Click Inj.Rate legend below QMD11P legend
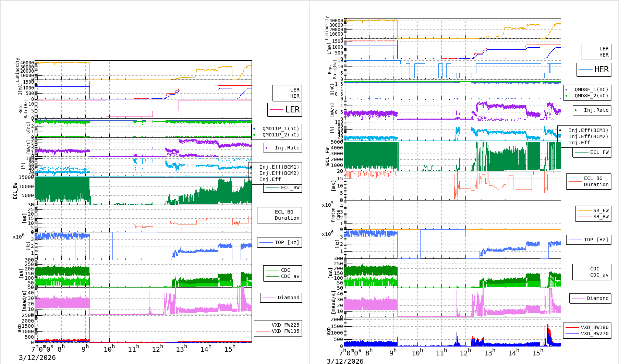The image size is (619, 364). pos(287,148)
